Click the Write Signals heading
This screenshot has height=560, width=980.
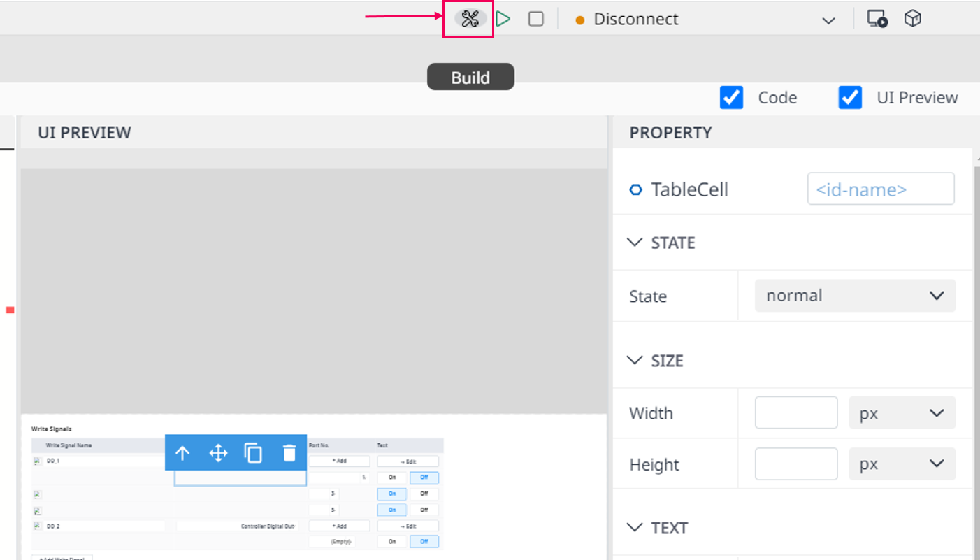pyautogui.click(x=51, y=429)
